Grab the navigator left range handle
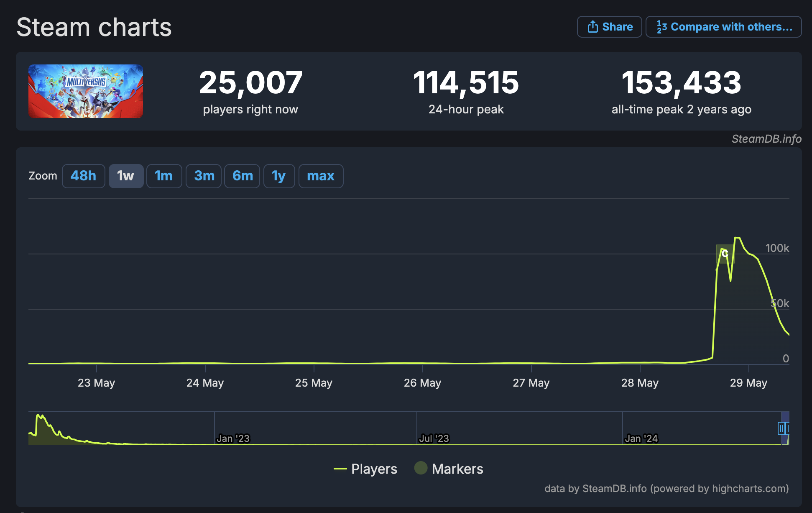This screenshot has height=513, width=812. tap(781, 428)
